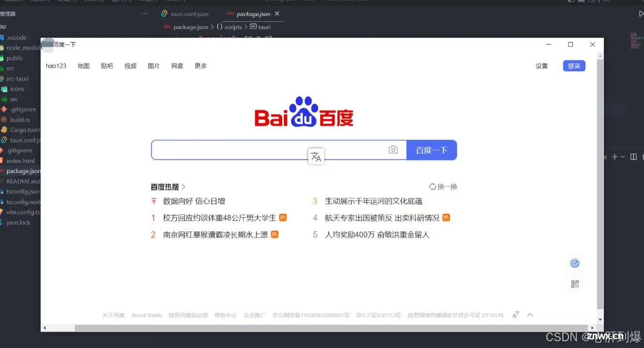Screen dimensions: 644x348
Task: Click the blue 登录 login button
Action: 574,66
